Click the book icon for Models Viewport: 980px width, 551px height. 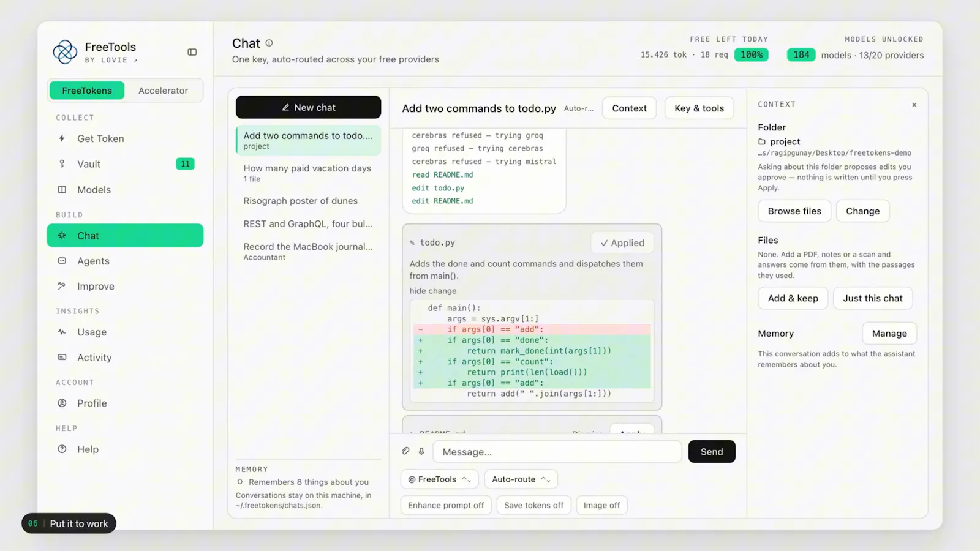click(62, 190)
